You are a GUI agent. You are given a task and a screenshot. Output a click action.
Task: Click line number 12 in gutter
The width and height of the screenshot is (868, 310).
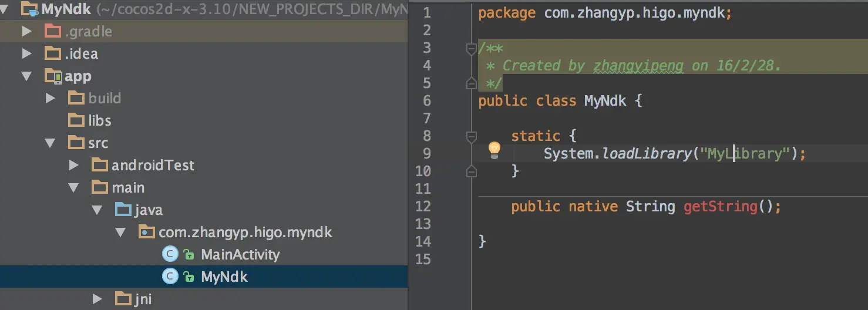click(423, 207)
